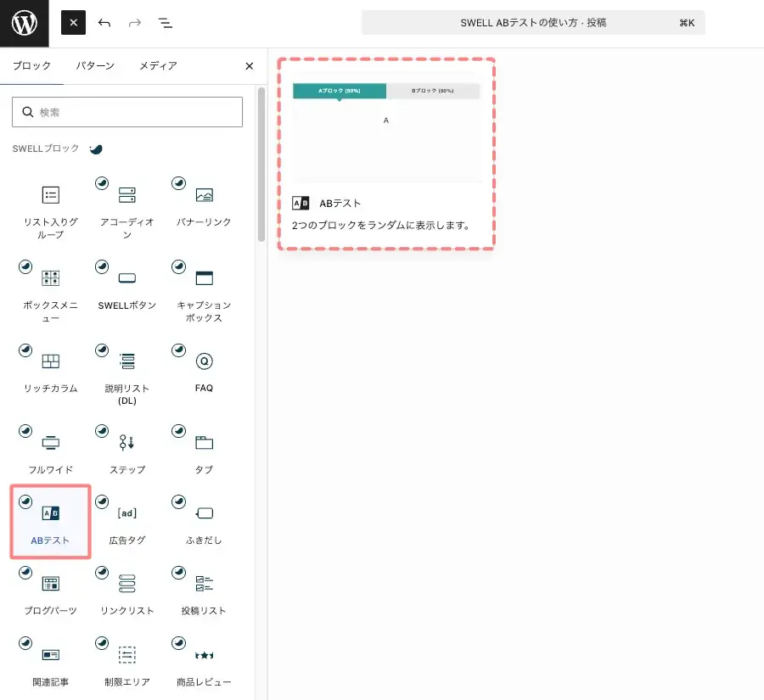Insert the 投稿リスト block
764x700 pixels.
click(x=204, y=592)
